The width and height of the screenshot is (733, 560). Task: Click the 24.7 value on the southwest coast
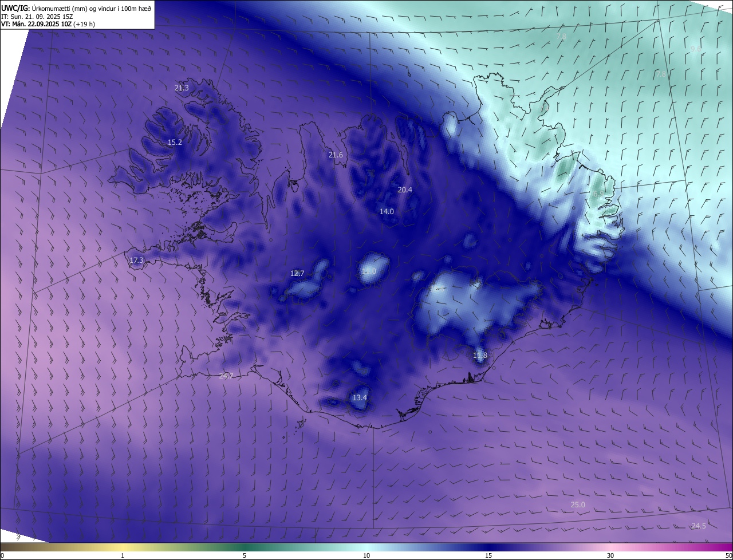click(x=226, y=376)
